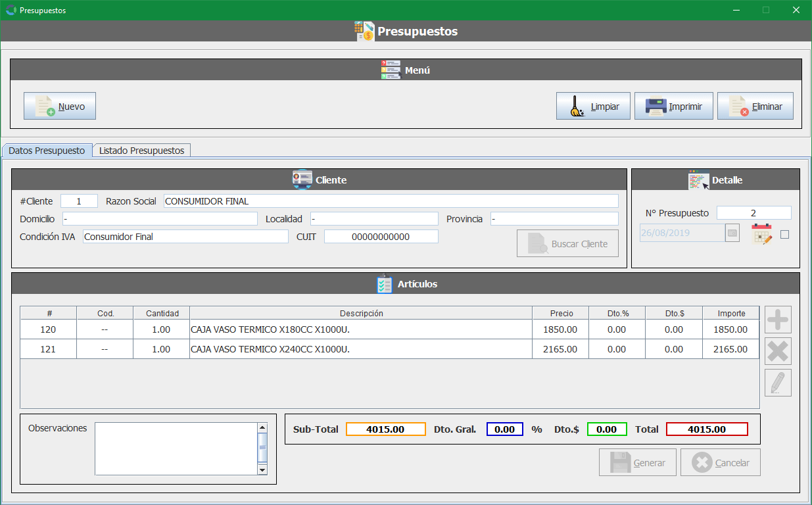The height and width of the screenshot is (505, 812).
Task: Open the date picker button next to 26/08/2019
Action: [x=732, y=233]
